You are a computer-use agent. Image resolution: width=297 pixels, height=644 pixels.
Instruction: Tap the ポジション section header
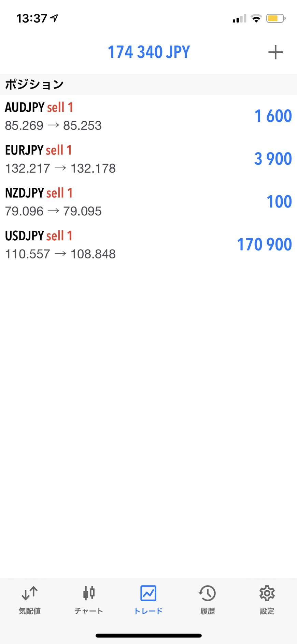pyautogui.click(x=34, y=84)
